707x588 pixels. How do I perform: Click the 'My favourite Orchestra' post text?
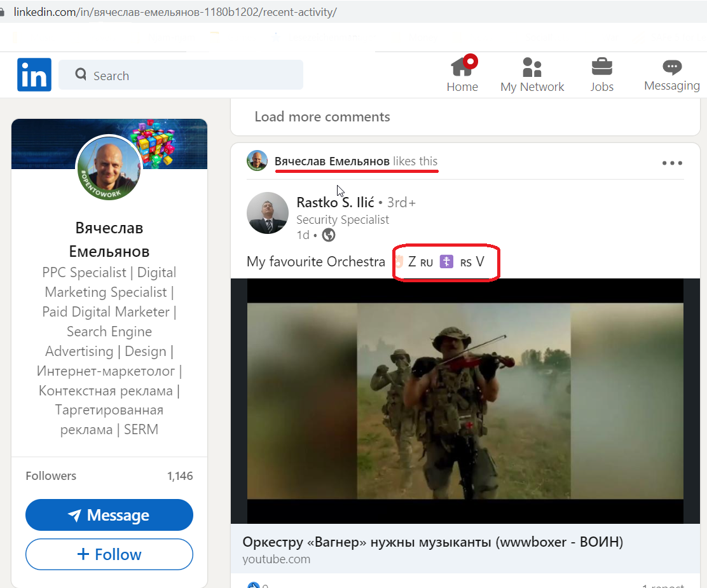tap(316, 261)
